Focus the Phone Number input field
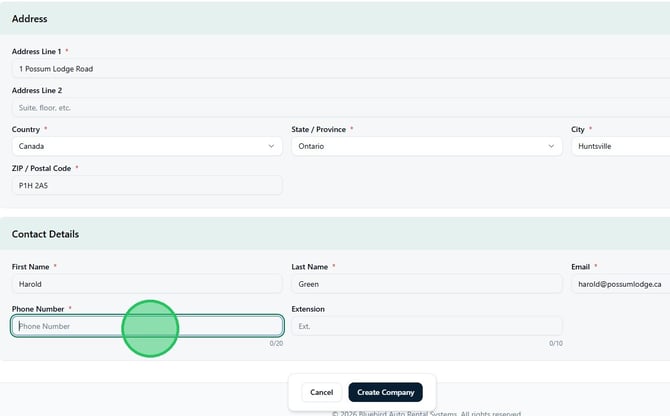 tap(147, 326)
